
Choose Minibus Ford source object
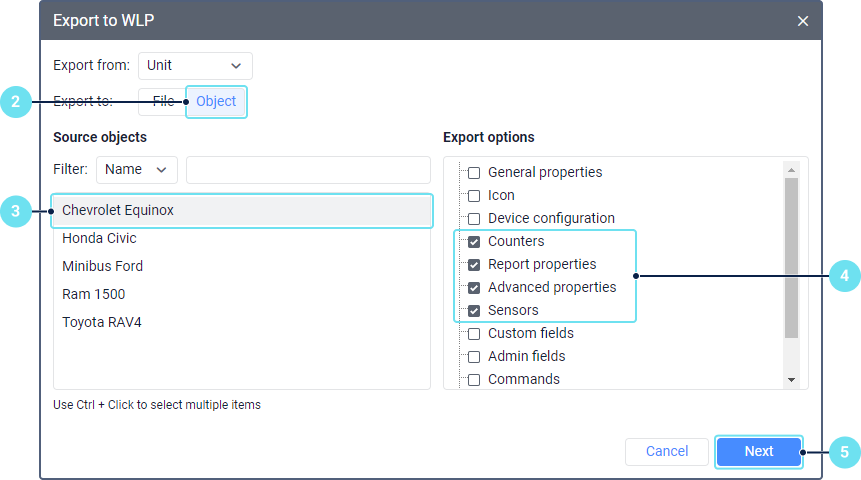(x=103, y=266)
